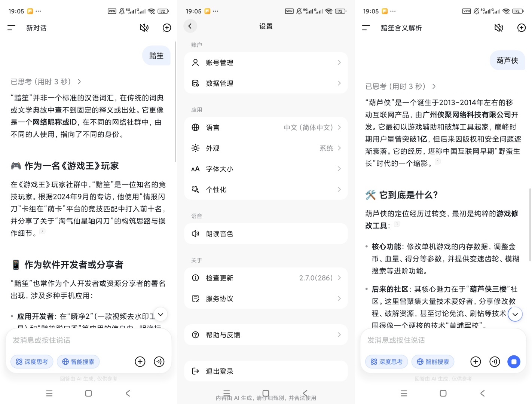The image size is (532, 404).
Task: Toggle mute speaker in 新对话 screen
Action: point(144,28)
